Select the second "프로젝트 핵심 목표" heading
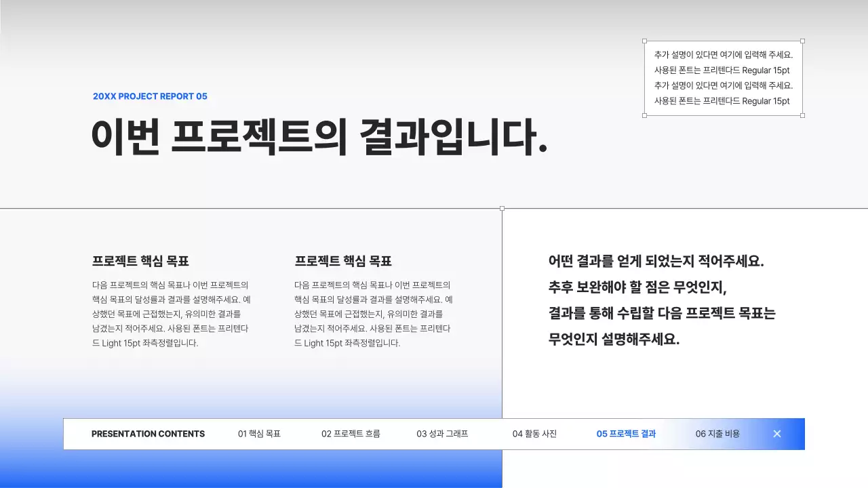Image resolution: width=868 pixels, height=488 pixels. [x=342, y=260]
